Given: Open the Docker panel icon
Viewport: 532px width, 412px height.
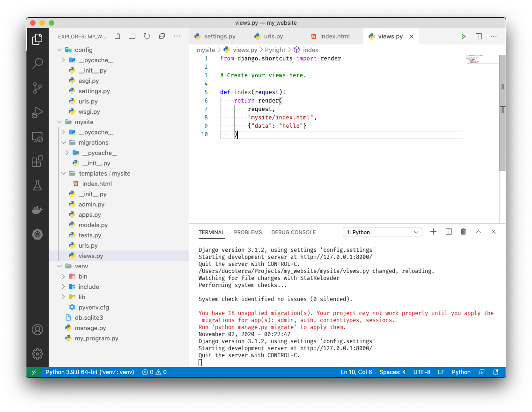Looking at the screenshot, I should (37, 210).
